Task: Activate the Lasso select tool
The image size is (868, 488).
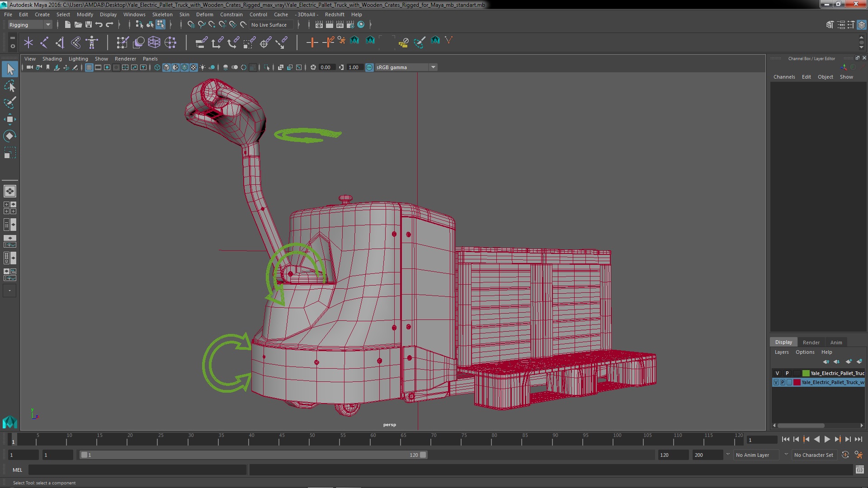Action: tap(10, 86)
